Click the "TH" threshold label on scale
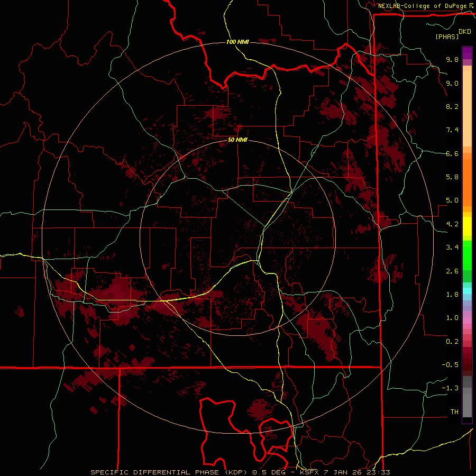Image resolution: width=476 pixels, height=476 pixels. (454, 412)
